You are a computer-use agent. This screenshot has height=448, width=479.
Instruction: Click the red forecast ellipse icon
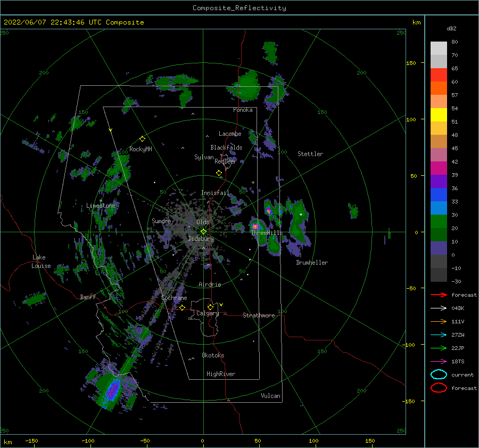(x=439, y=388)
